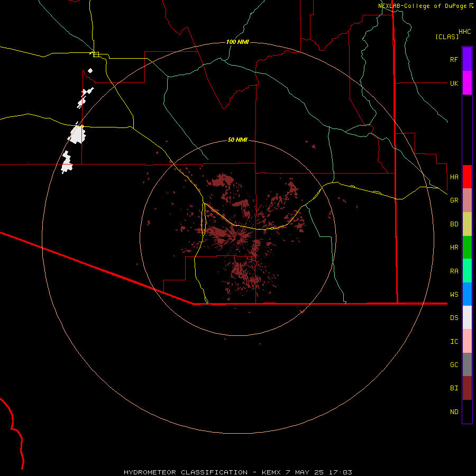The height and width of the screenshot is (476, 476).
Task: Click the NEXLAB-College of DuPage credit
Action: click(426, 6)
